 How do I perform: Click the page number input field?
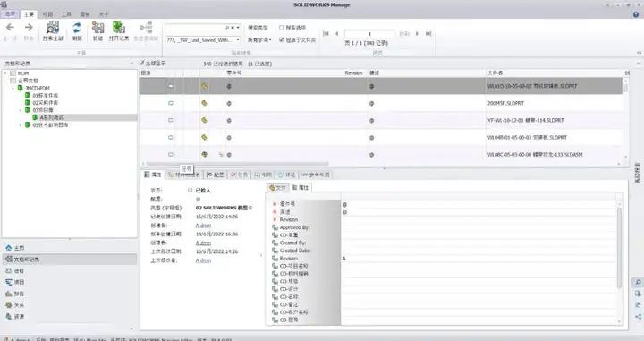coord(369,34)
